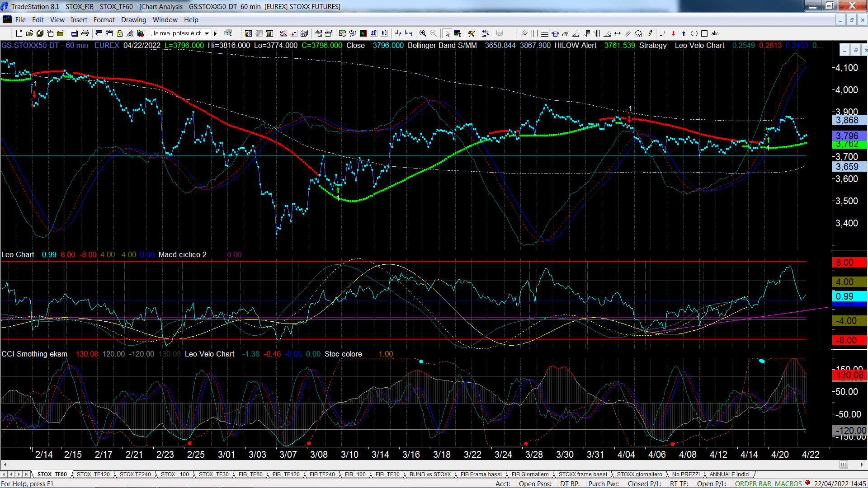Image resolution: width=868 pixels, height=488 pixels.
Task: Click the horizontal scrollbar thumb
Action: pyautogui.click(x=844, y=465)
